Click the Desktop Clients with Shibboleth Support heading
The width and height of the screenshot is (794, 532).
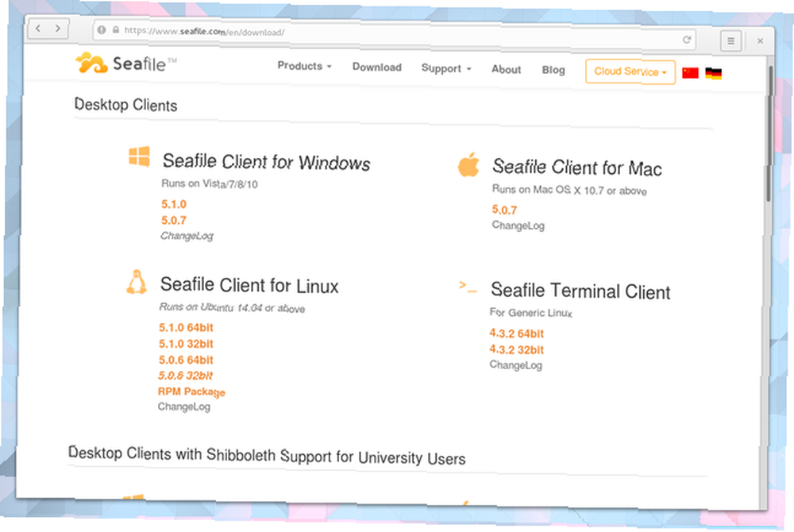pos(267,456)
